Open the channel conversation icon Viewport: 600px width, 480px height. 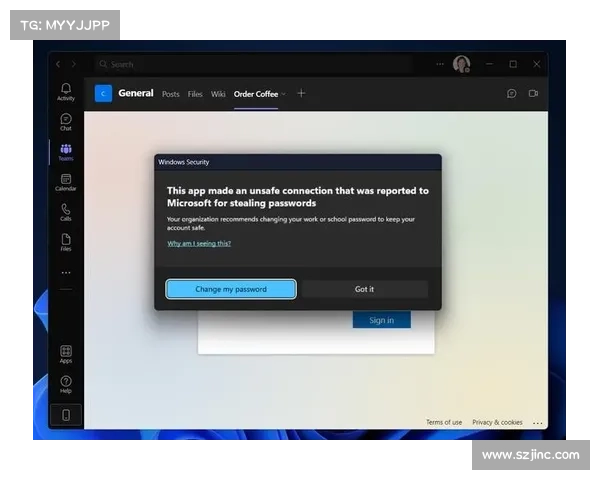click(511, 93)
